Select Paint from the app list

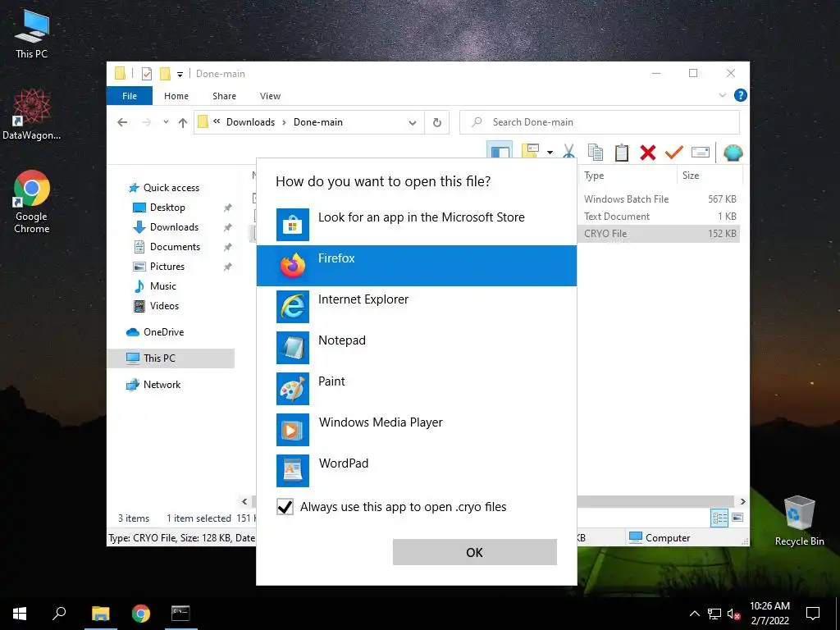tap(416, 388)
